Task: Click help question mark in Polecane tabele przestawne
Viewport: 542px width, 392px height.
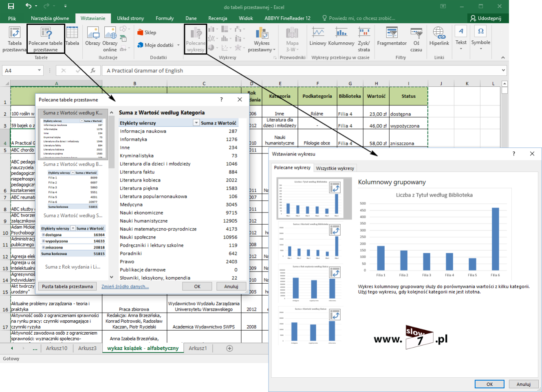Action: [221, 99]
